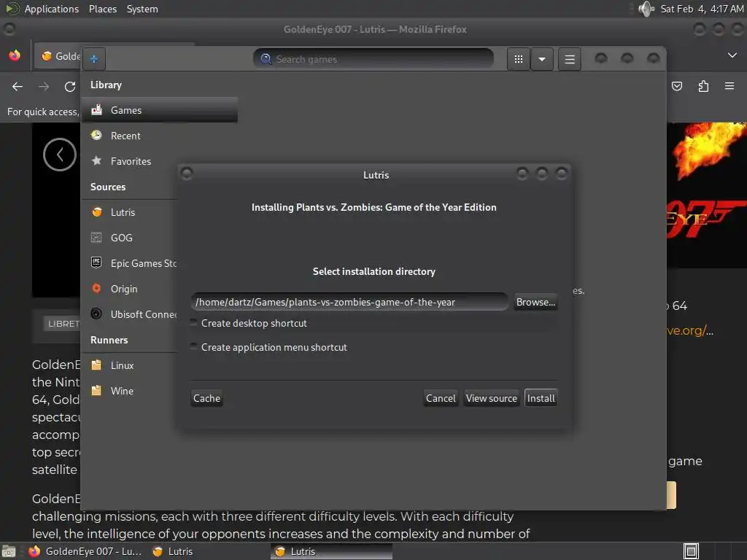Click the Recent clock icon
The image size is (747, 560).
pos(97,135)
